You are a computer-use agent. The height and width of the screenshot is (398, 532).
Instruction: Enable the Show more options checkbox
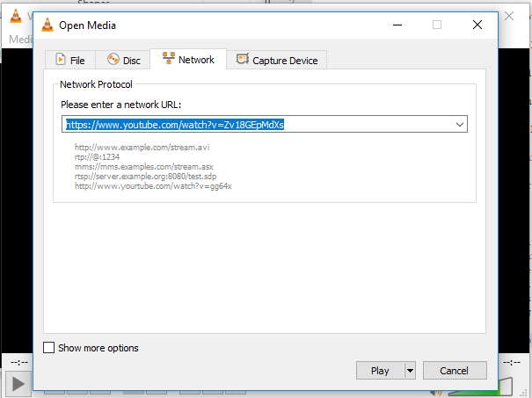point(49,348)
